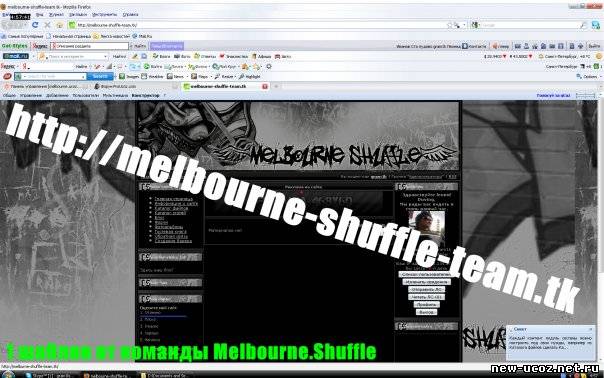Click the blue Search button on toolbar
Screen dimensions: 604x378
tap(100, 76)
